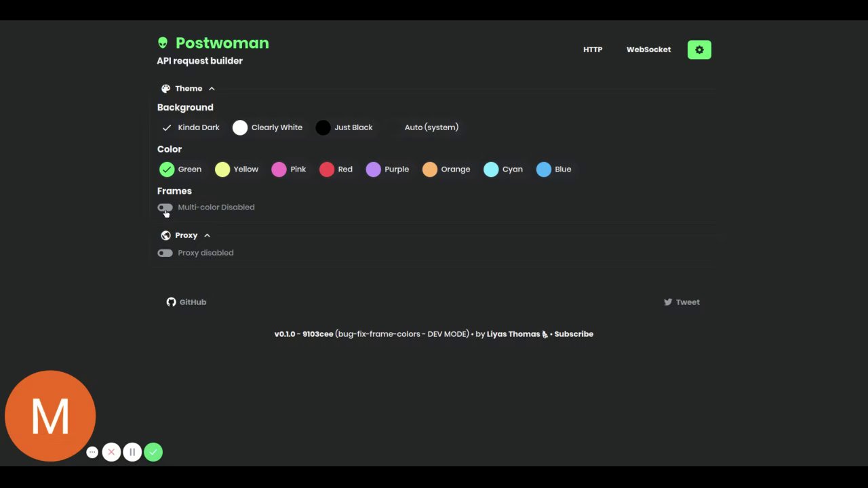The width and height of the screenshot is (868, 488).
Task: Click the Background heading
Action: pyautogui.click(x=185, y=108)
